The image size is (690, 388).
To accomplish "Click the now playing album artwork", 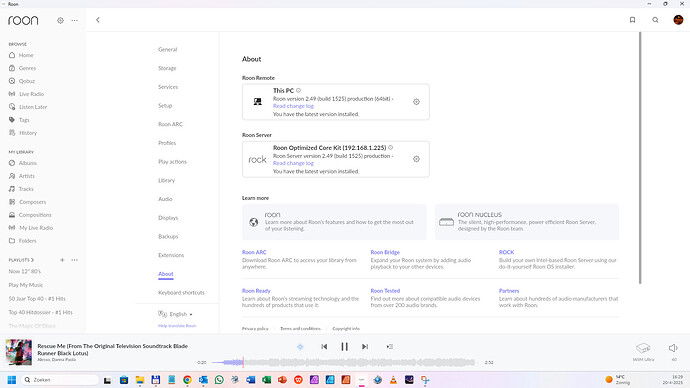I will (18, 352).
